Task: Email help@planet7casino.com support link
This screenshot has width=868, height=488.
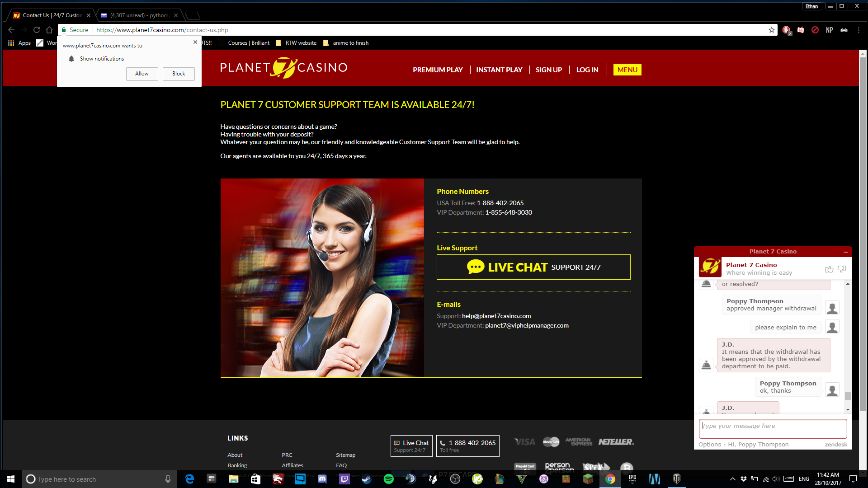Action: pos(496,316)
